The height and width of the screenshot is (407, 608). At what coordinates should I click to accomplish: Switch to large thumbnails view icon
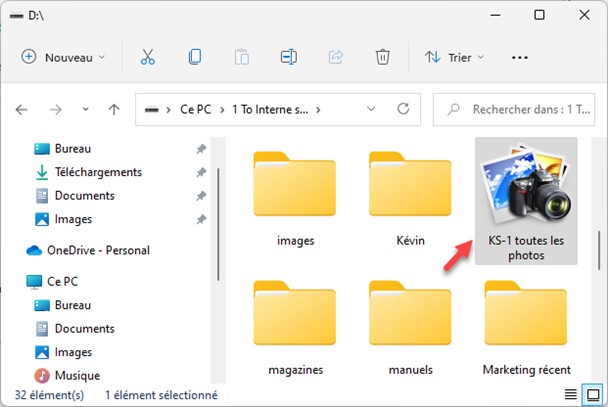pyautogui.click(x=592, y=394)
